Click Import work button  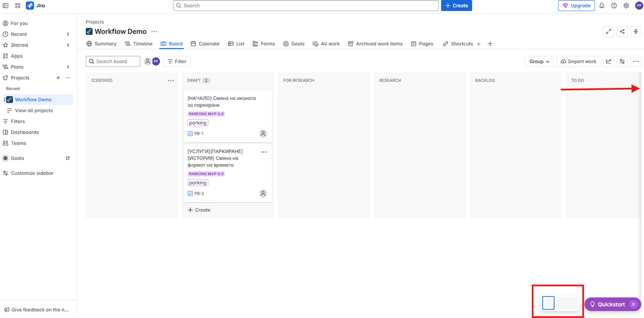pyautogui.click(x=578, y=61)
